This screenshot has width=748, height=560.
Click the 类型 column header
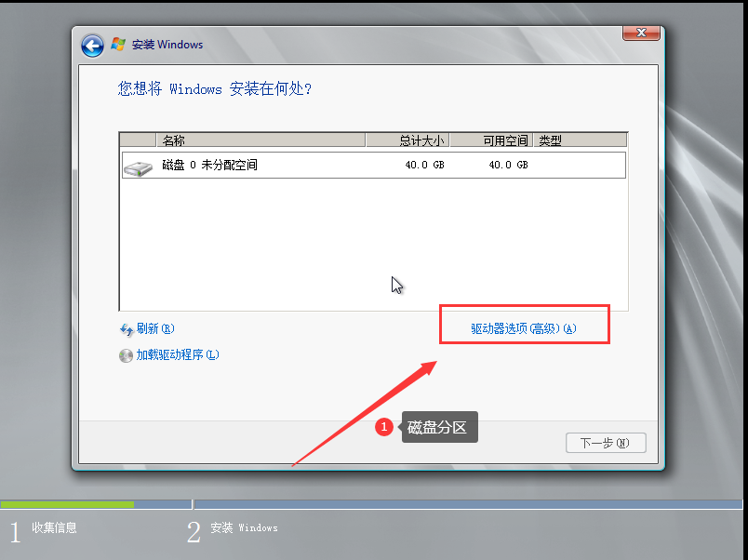pos(580,140)
